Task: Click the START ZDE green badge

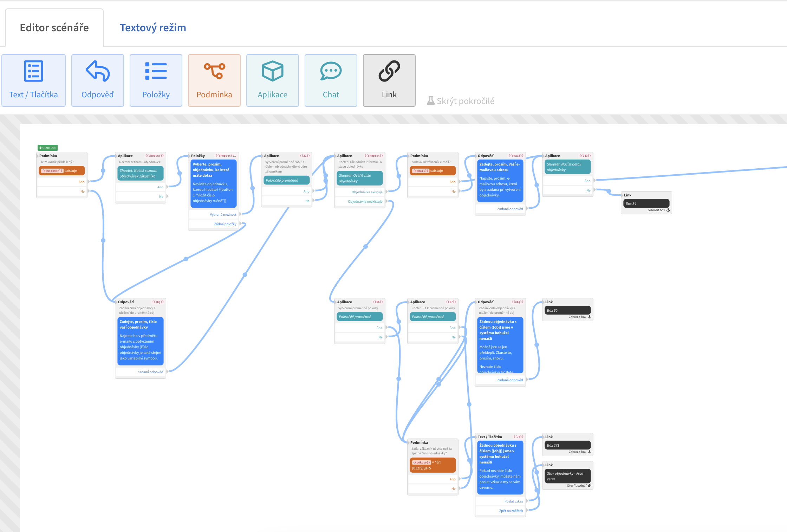Action: 48,148
